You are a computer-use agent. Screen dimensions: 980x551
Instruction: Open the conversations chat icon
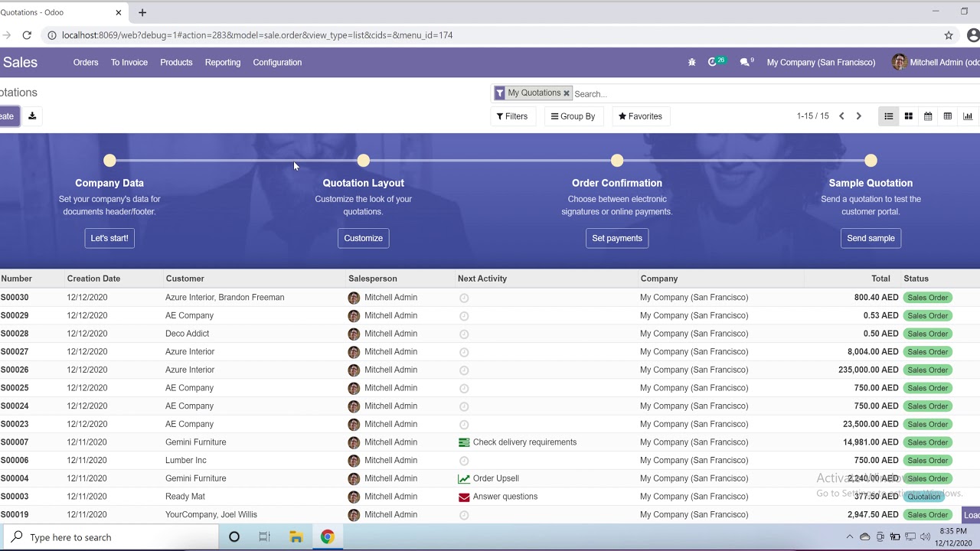[746, 62]
